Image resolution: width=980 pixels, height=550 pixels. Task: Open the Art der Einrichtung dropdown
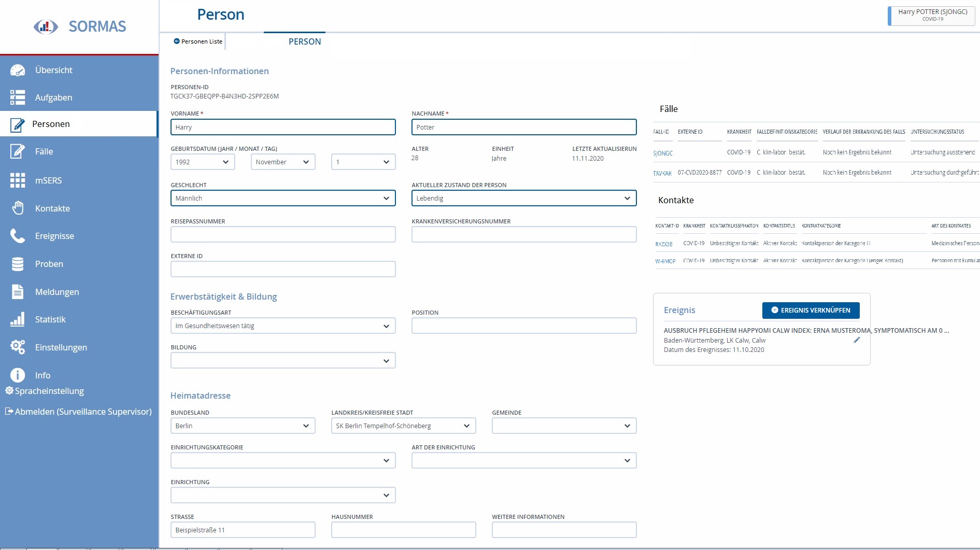coord(524,460)
